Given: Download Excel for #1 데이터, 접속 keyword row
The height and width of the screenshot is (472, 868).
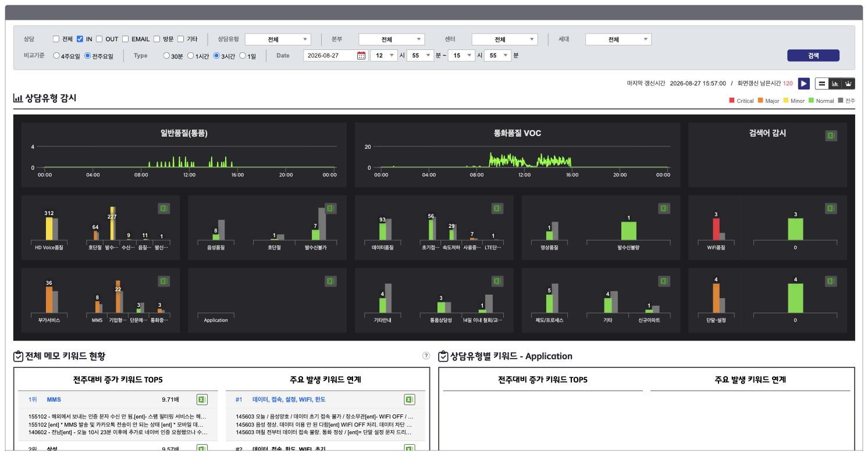Looking at the screenshot, I should point(410,399).
